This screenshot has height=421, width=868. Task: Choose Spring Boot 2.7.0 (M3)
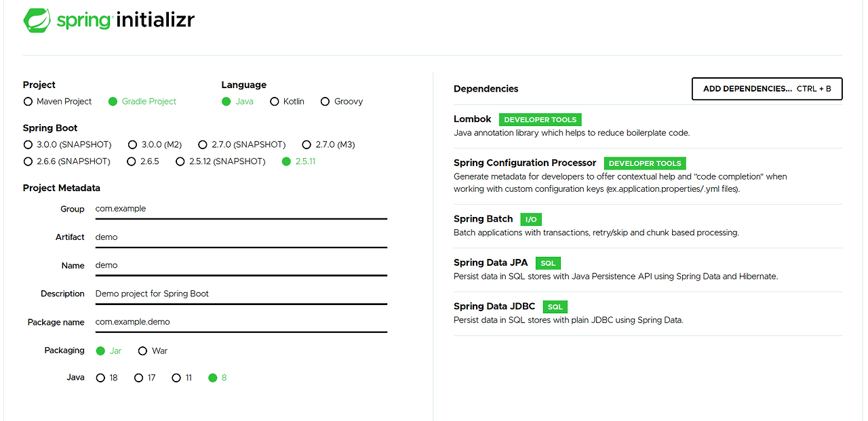(307, 144)
